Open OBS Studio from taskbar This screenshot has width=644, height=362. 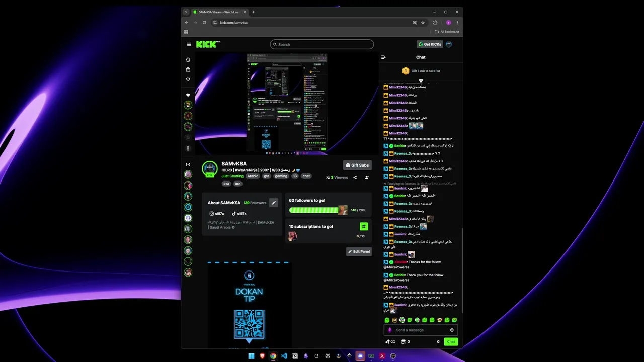(x=393, y=356)
